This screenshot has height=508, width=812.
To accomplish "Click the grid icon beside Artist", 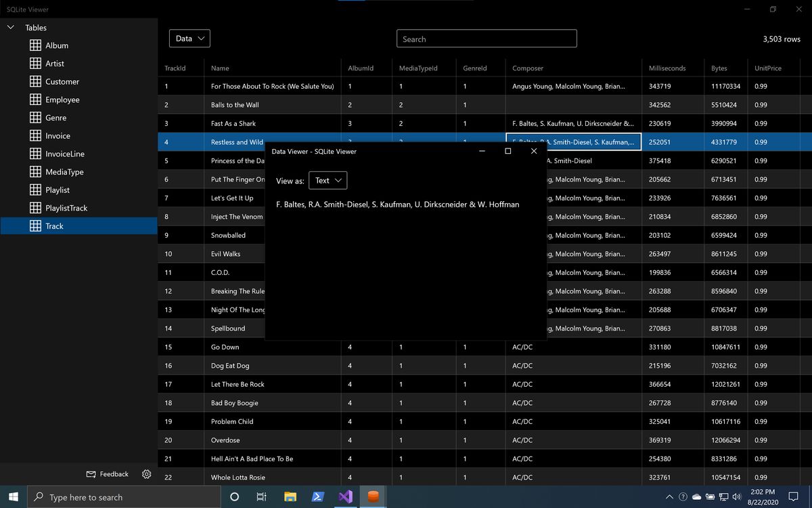I will click(x=35, y=63).
